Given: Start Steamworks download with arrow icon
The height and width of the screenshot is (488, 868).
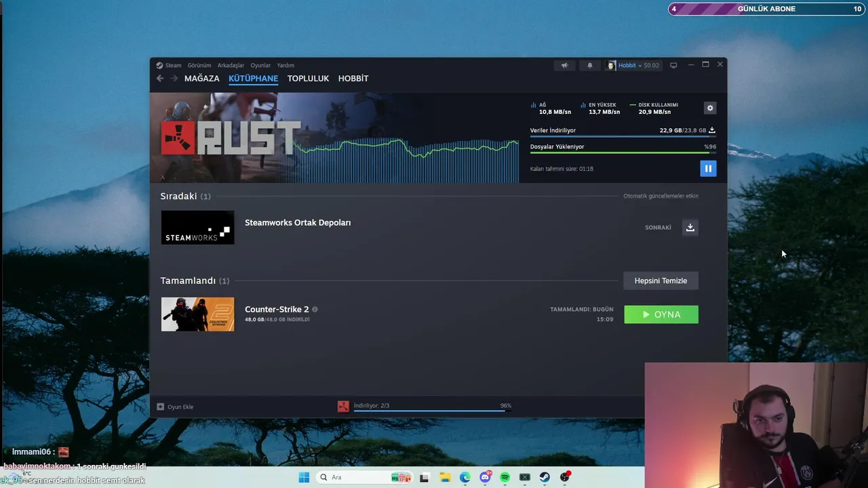Looking at the screenshot, I should click(690, 228).
